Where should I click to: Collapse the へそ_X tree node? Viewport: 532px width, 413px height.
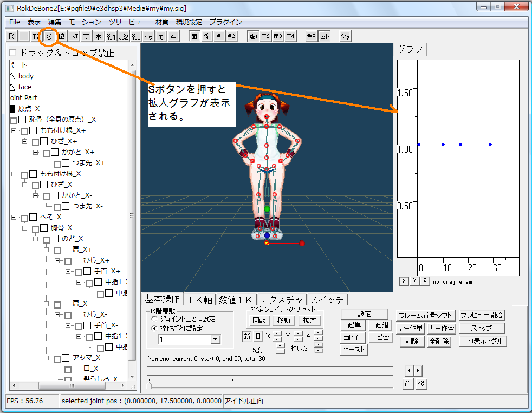pyautogui.click(x=14, y=217)
